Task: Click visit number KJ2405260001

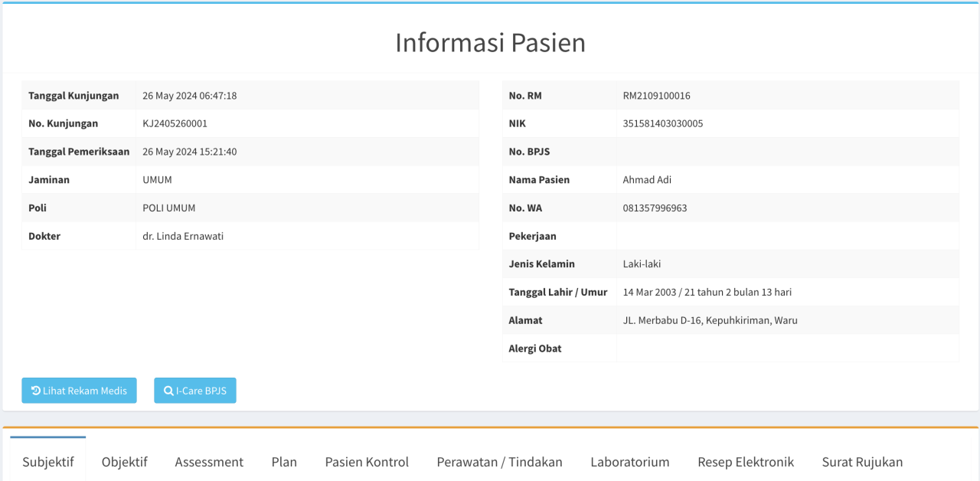Action: pos(175,123)
